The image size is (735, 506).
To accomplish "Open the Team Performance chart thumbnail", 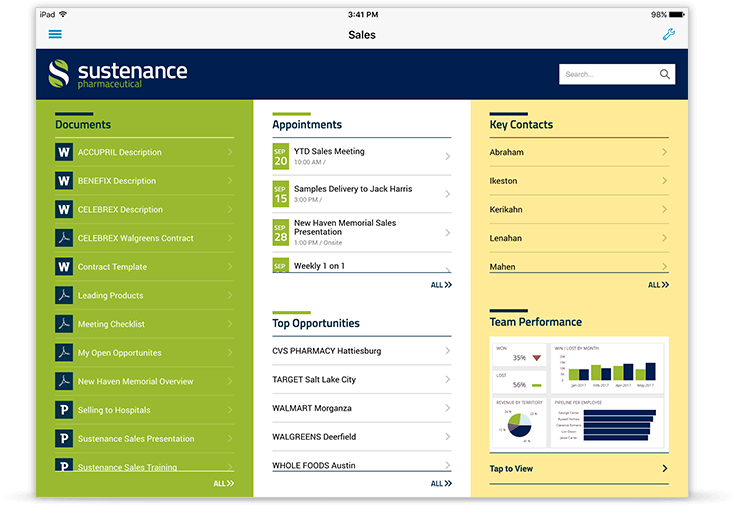I will coord(578,392).
